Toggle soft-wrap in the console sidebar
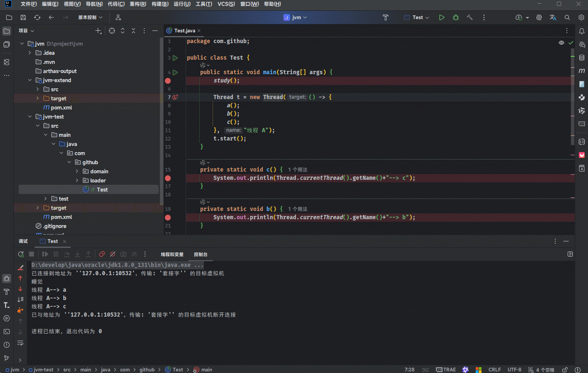Image resolution: width=588 pixels, height=373 pixels. pos(20,343)
